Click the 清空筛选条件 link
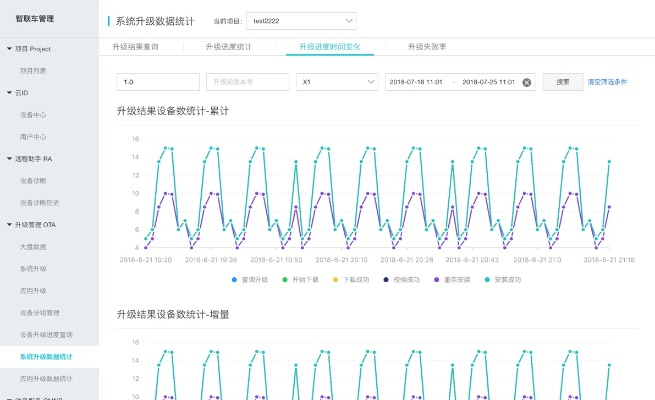Screen dimensions: 655x400 (607, 82)
